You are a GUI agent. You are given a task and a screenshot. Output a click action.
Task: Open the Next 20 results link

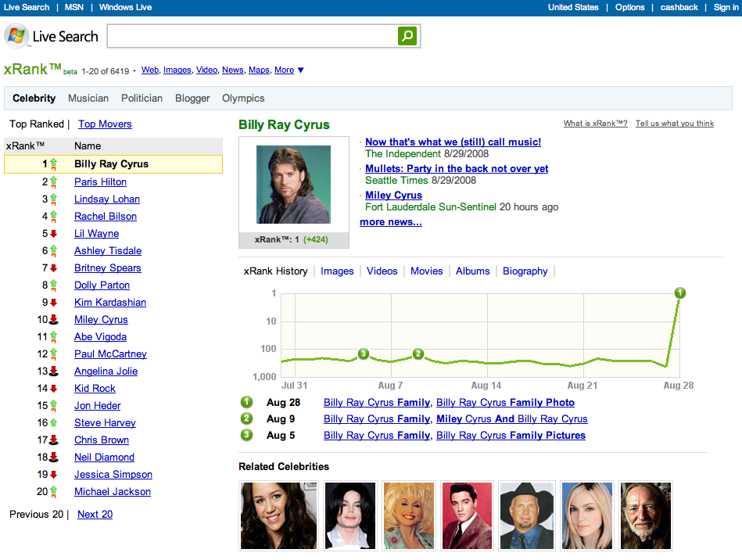click(95, 515)
